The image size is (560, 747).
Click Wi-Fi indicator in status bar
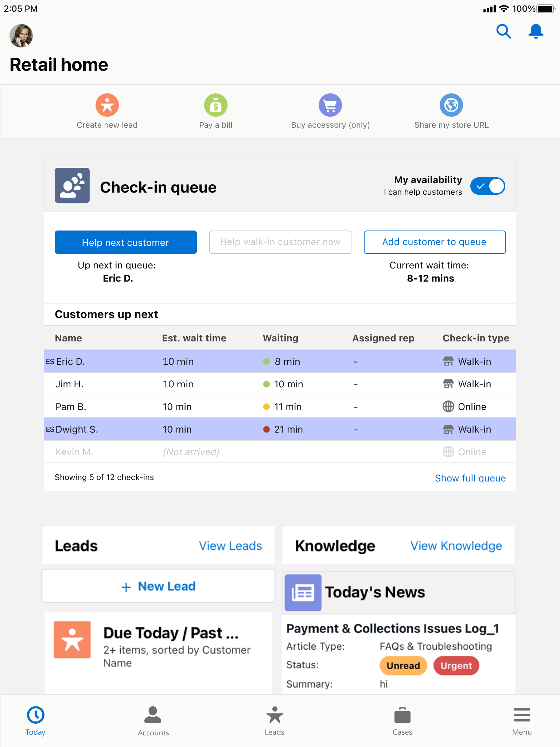pos(503,9)
